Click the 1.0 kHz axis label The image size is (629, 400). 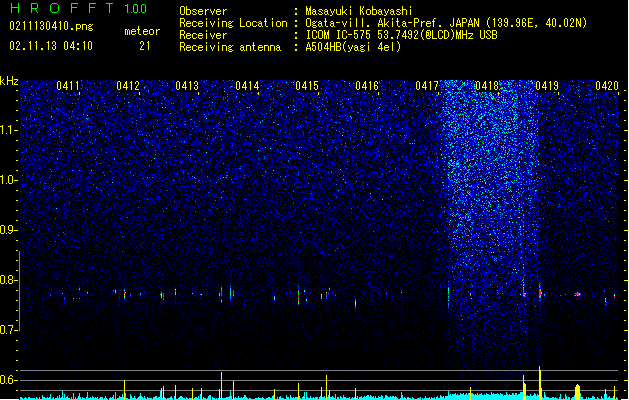click(x=9, y=180)
